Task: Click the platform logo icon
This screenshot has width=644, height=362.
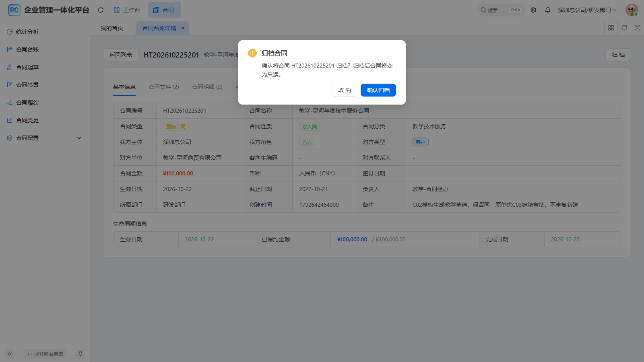Action: click(x=14, y=10)
